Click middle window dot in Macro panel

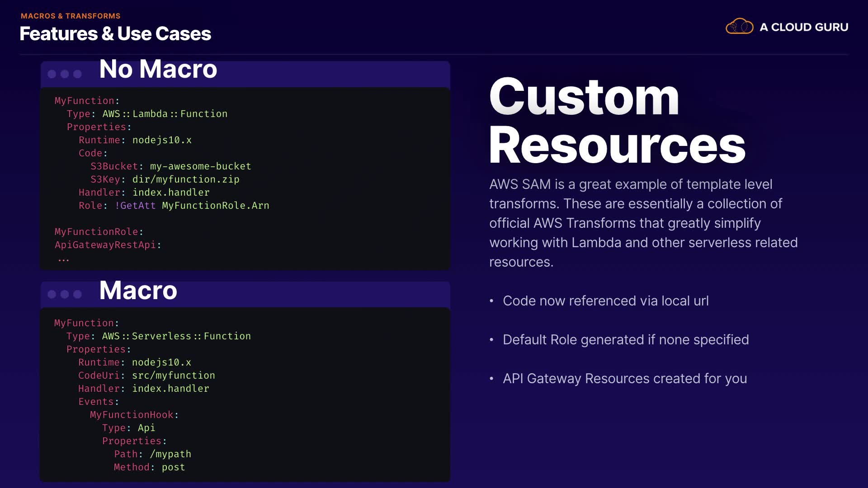click(x=65, y=295)
